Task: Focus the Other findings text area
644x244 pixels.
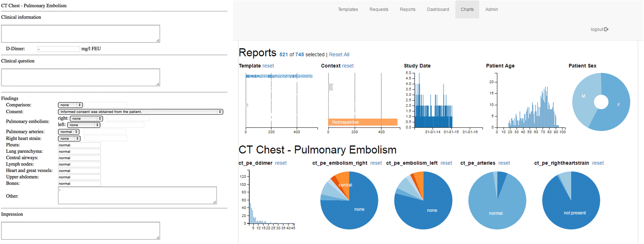Action: (137, 195)
